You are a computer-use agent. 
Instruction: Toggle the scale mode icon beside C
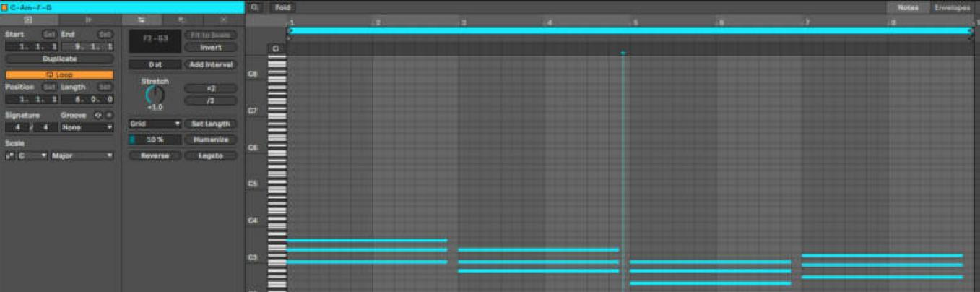(x=11, y=155)
